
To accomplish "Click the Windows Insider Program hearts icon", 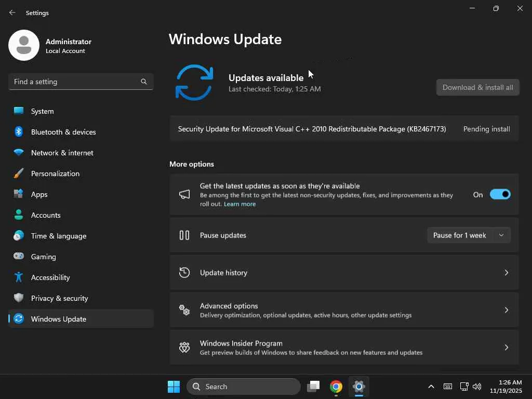I will [184, 347].
